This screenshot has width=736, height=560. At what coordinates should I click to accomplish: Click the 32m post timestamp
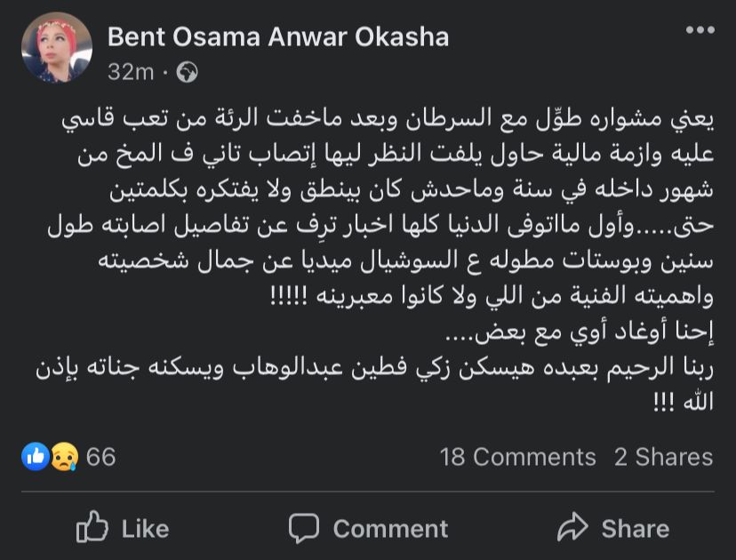pos(130,72)
